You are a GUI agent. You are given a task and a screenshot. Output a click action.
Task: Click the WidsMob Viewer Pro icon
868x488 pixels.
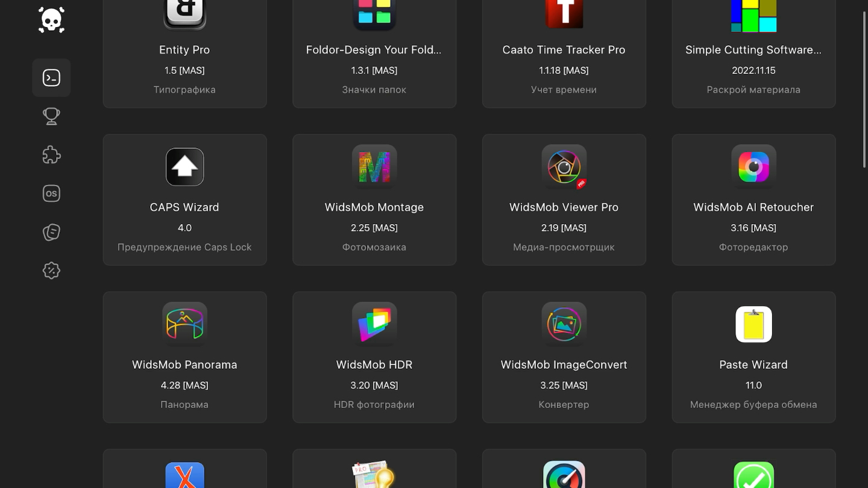click(x=564, y=167)
